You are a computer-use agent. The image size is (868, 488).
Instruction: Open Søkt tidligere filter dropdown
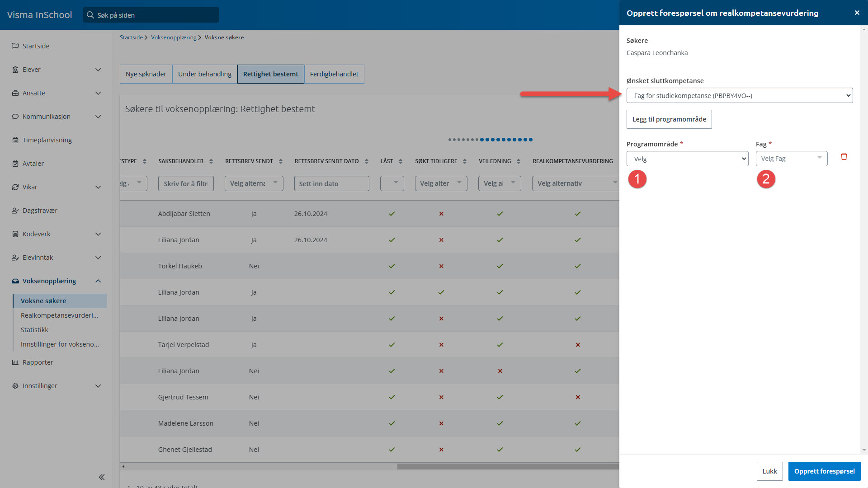coord(441,183)
